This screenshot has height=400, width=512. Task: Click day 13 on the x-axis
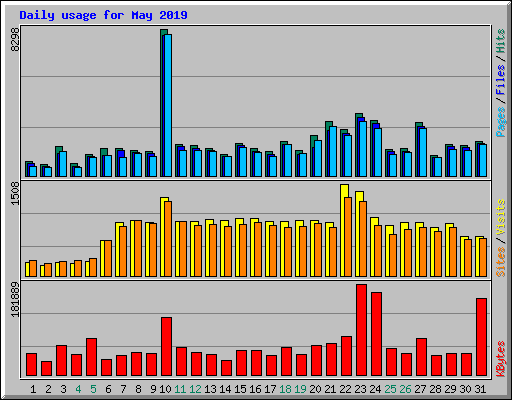pos(210,389)
